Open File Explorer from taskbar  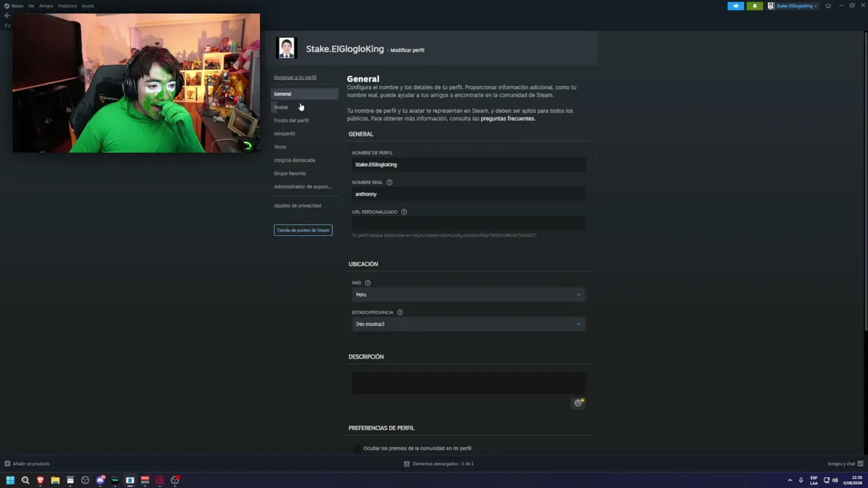click(55, 481)
